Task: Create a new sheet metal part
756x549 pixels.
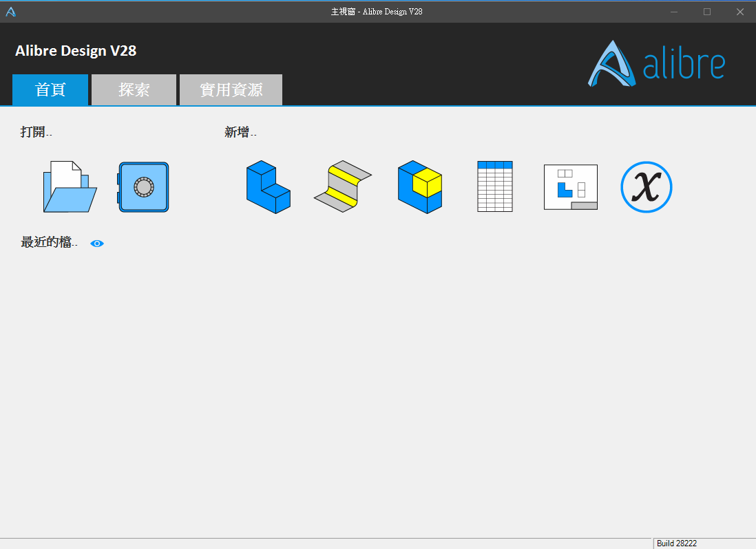Action: click(343, 186)
